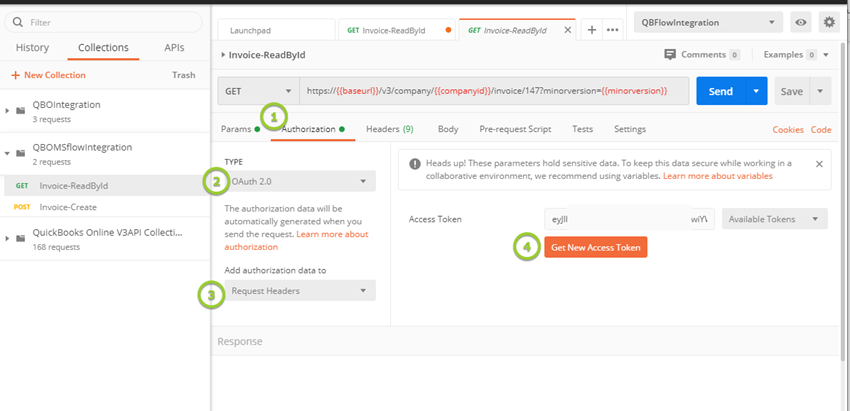Dismiss the Heads up warning banner

click(x=819, y=163)
